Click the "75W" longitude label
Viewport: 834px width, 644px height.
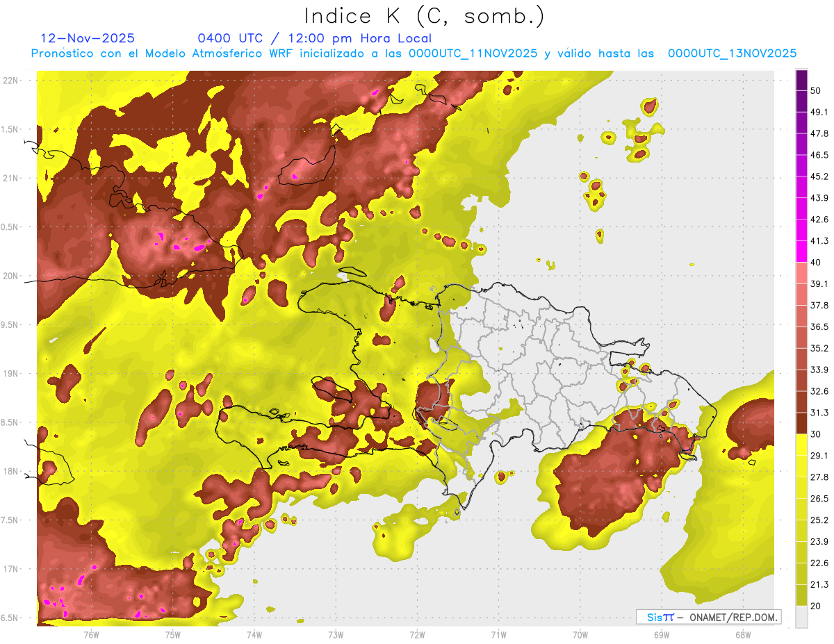click(172, 634)
